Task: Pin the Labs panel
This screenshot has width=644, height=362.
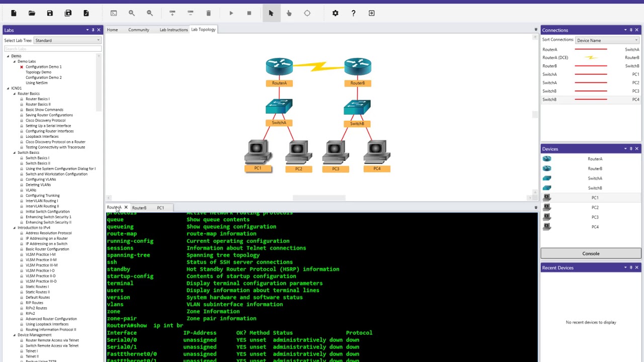Action: pos(93,30)
